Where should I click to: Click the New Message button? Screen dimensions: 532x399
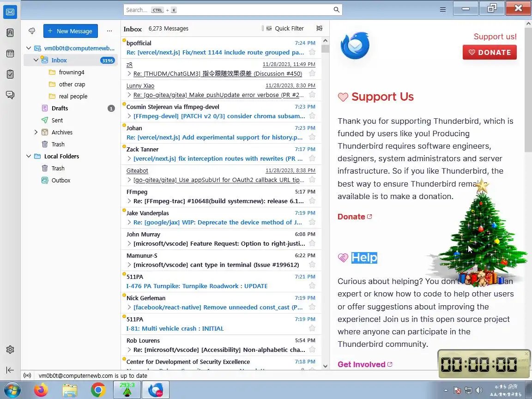[71, 31]
